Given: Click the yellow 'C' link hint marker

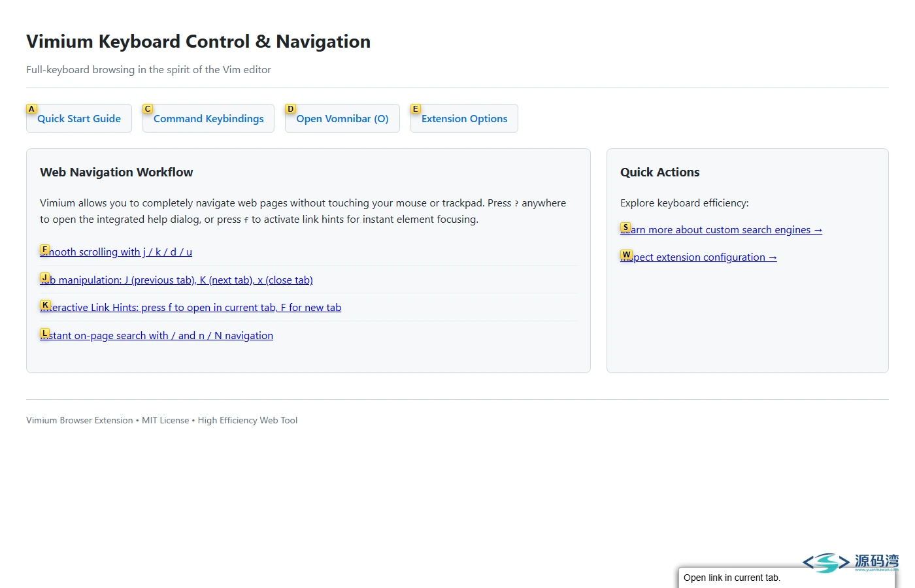Looking at the screenshot, I should (148, 109).
